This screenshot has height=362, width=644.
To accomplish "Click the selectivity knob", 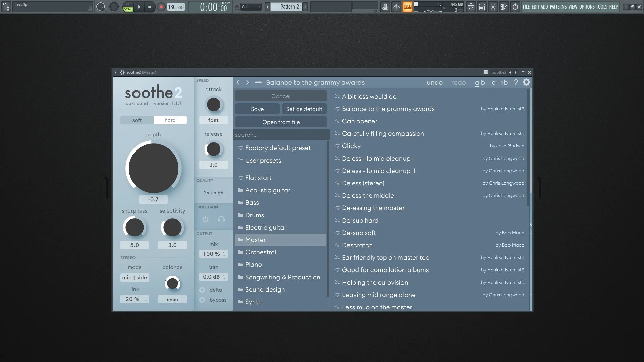I will click(172, 227).
